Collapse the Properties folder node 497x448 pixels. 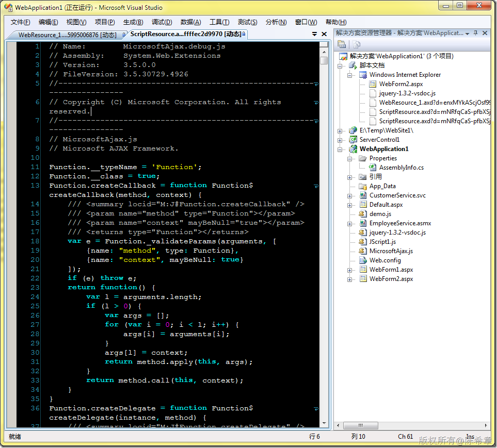[349, 159]
